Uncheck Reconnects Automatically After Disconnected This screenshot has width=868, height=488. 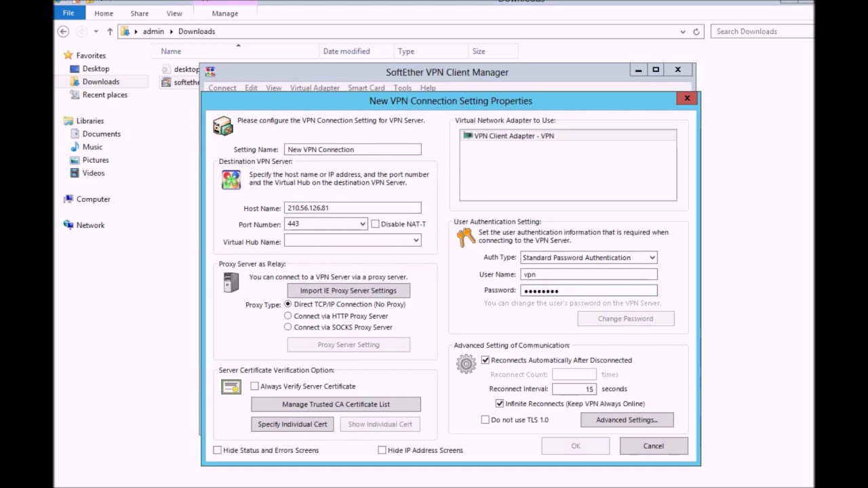[x=485, y=360]
